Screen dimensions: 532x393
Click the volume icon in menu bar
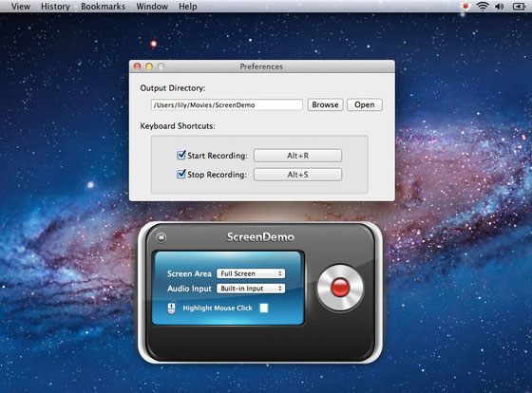499,6
